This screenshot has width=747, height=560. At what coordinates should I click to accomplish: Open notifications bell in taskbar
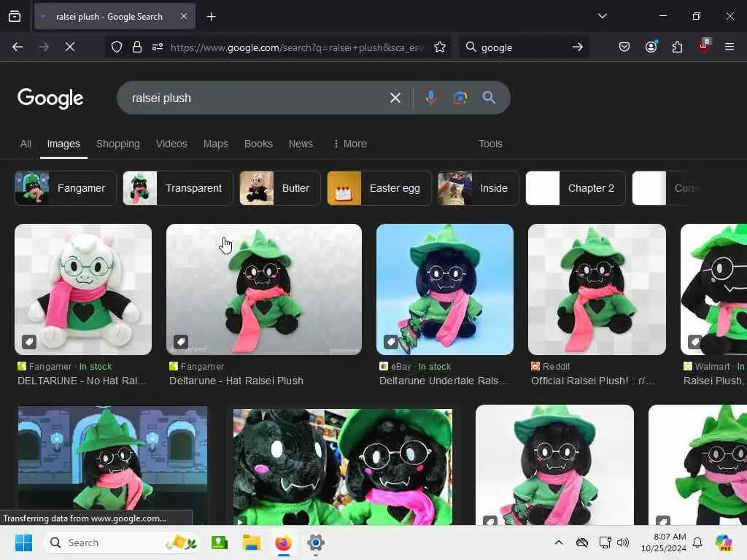[697, 542]
